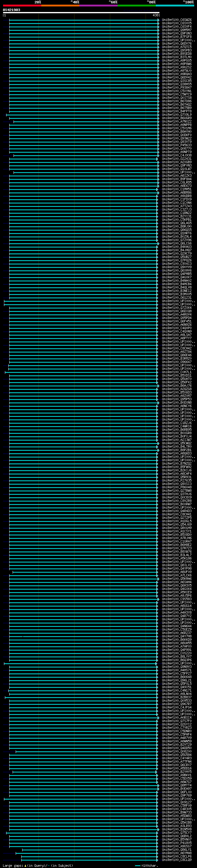This screenshot has width=197, height=868.
Task: Select the UniRef100_Q10LW7 label
Action: point(177,169)
